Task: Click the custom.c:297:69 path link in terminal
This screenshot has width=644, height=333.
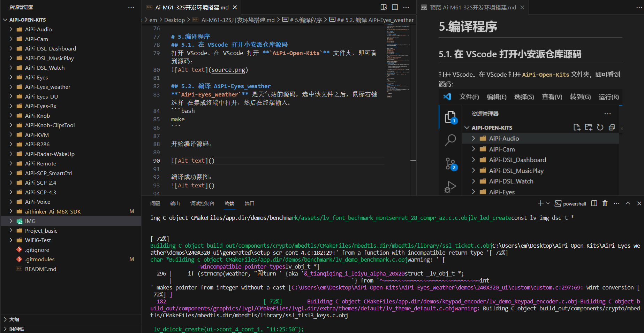Action: click(x=437, y=287)
